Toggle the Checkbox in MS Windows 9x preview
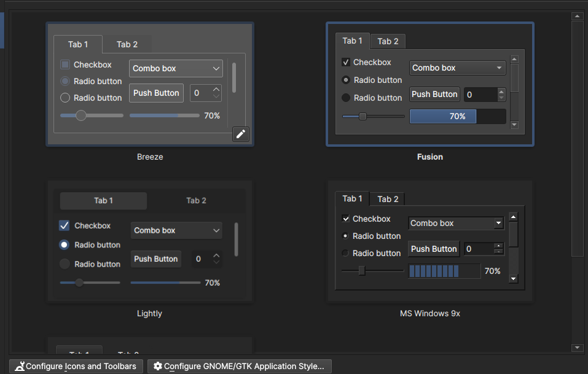Screen dimensions: 588x374 click(345, 219)
